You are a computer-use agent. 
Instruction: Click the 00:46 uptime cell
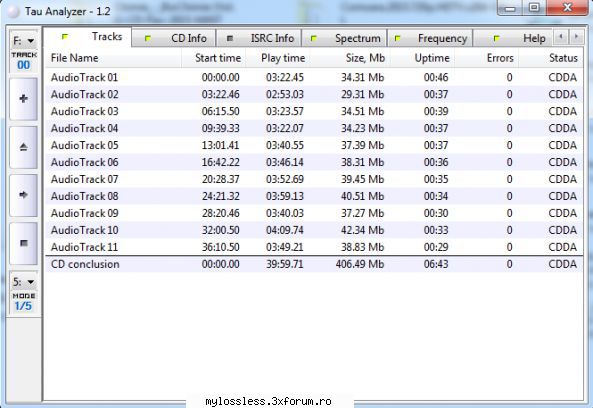[436, 78]
